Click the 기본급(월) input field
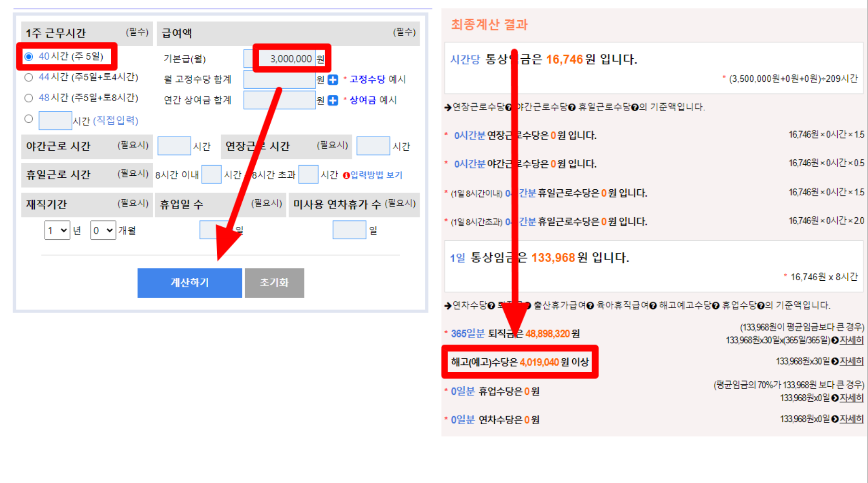Screen dimensions: 868x483 (284, 59)
